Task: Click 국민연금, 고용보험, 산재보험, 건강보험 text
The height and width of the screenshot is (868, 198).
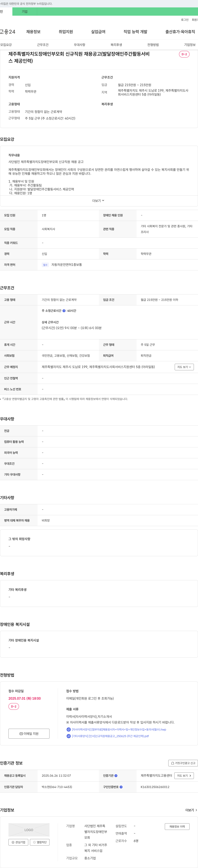Action: pos(66,356)
